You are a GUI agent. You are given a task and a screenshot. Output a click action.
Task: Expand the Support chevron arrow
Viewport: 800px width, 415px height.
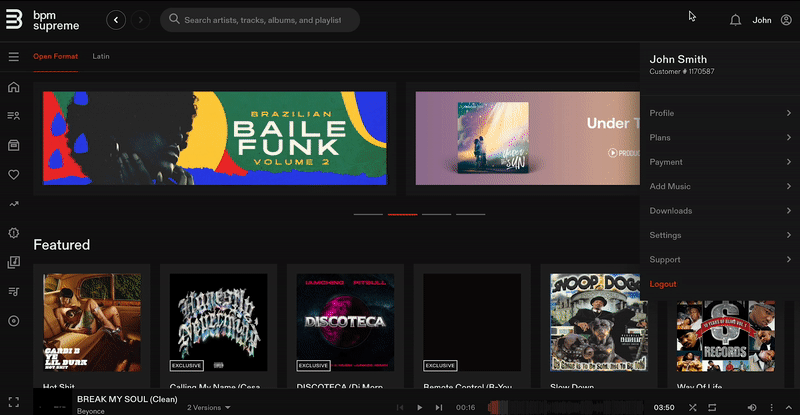(x=789, y=259)
